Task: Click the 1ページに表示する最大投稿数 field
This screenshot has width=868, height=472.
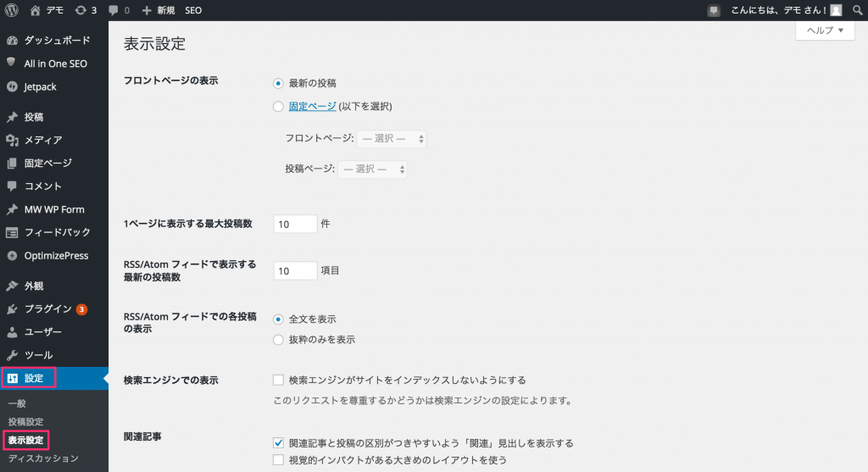Action: click(x=295, y=224)
